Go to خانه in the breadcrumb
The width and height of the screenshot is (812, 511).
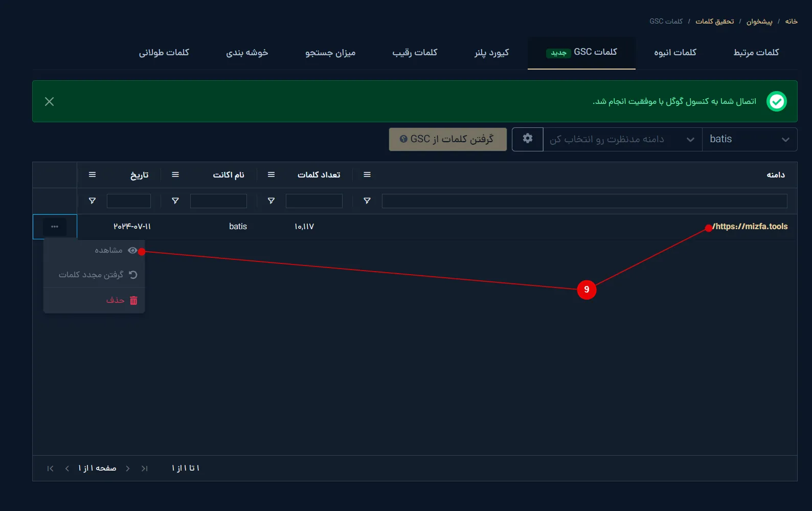point(792,21)
